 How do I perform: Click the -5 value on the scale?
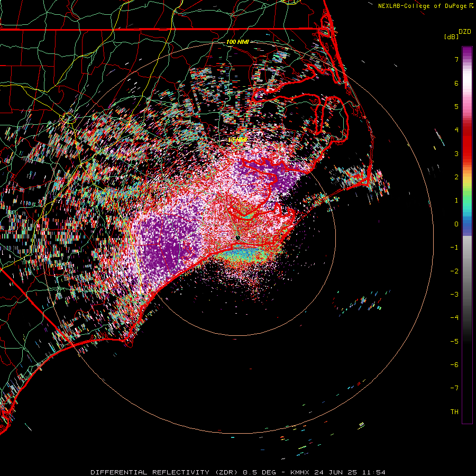[x=454, y=342]
